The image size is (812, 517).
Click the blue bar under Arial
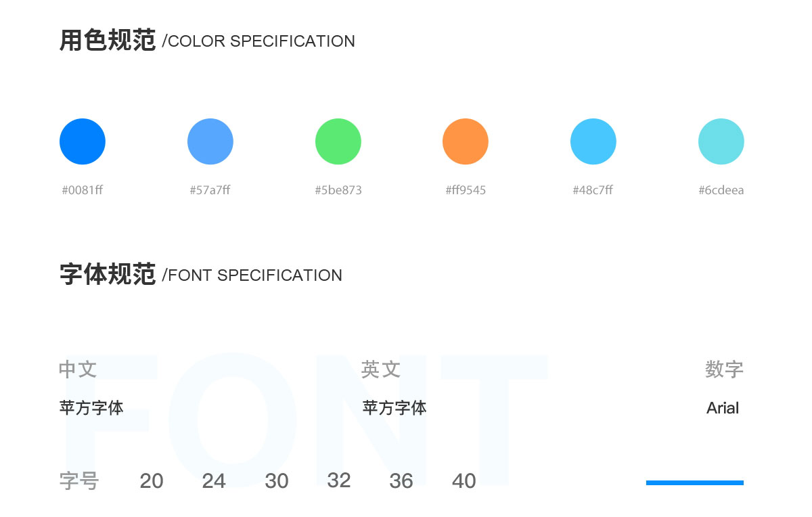[695, 482]
